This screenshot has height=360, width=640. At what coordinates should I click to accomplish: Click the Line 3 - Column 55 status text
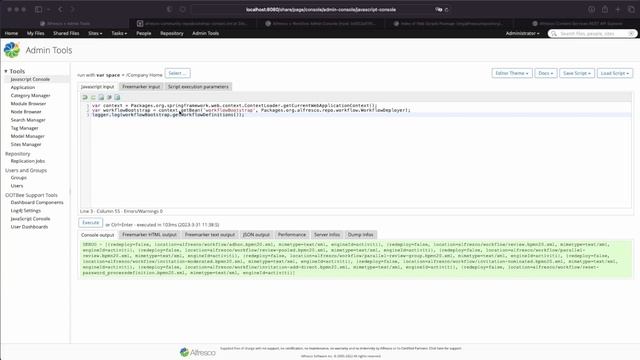coord(121,211)
